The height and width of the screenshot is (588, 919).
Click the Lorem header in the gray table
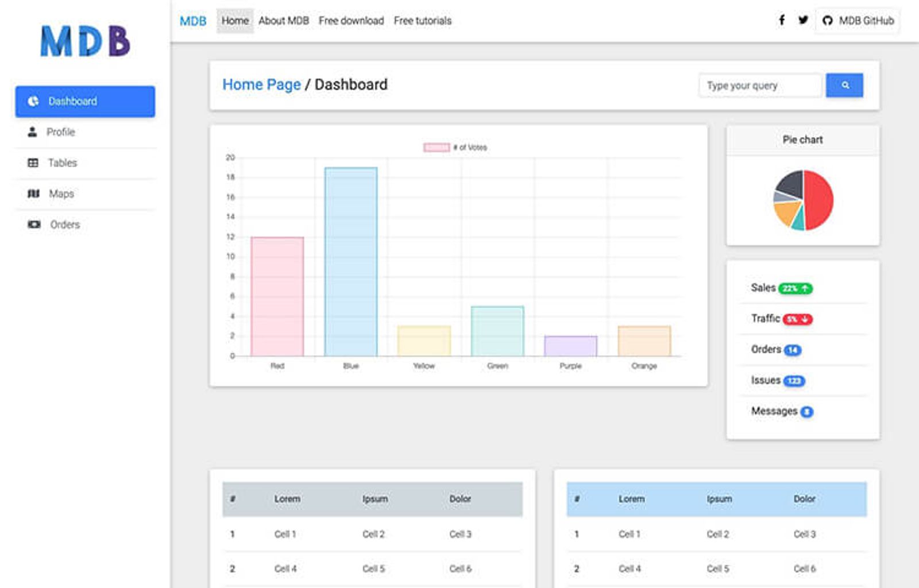[287, 499]
